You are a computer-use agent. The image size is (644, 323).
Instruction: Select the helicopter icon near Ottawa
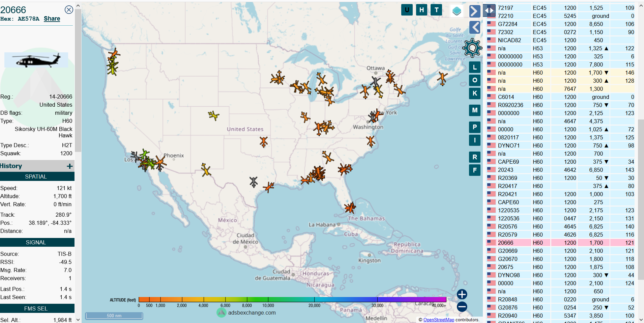(375, 81)
